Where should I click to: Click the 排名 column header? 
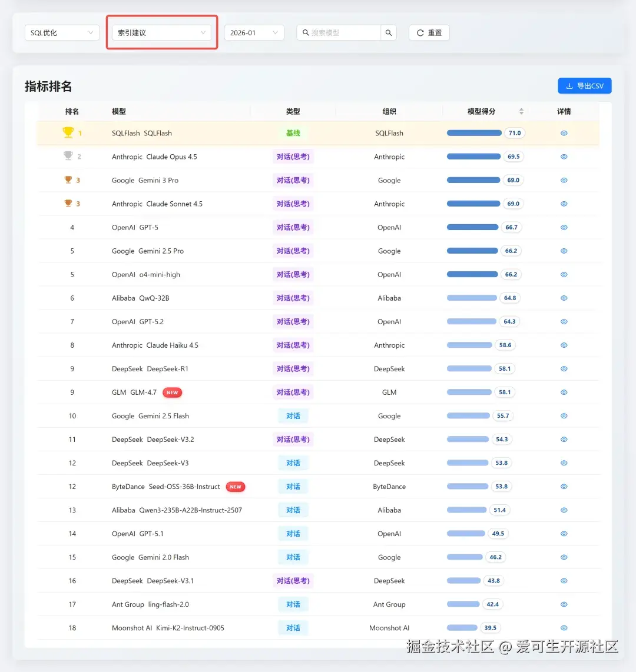click(x=72, y=111)
